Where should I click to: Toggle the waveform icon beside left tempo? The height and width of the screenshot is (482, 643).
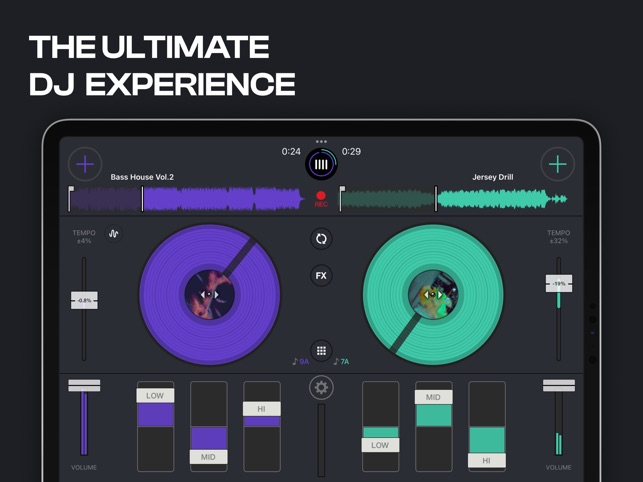tap(114, 234)
